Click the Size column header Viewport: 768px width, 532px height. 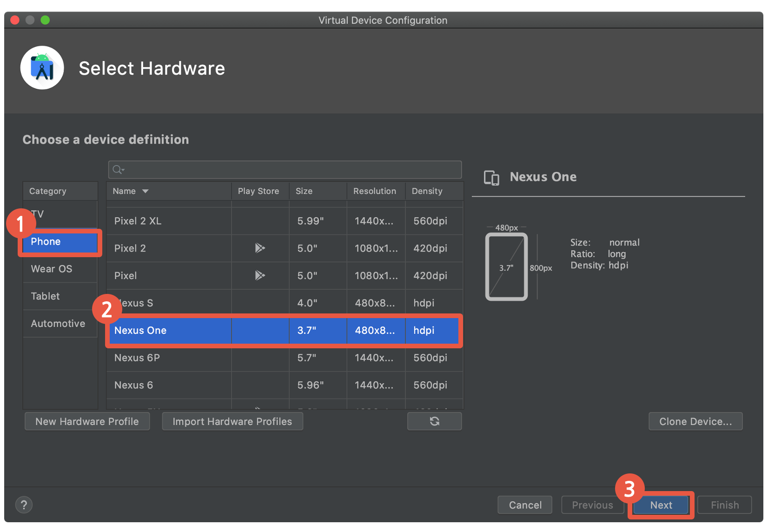(x=318, y=191)
